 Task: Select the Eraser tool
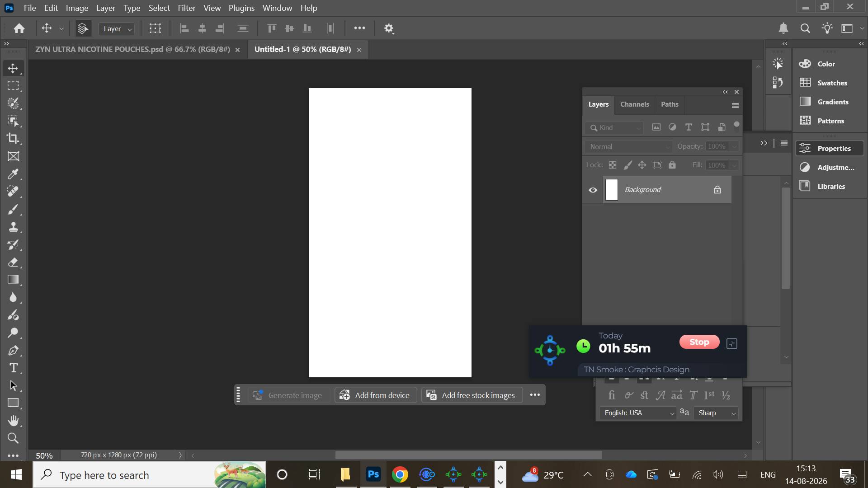pyautogui.click(x=13, y=262)
